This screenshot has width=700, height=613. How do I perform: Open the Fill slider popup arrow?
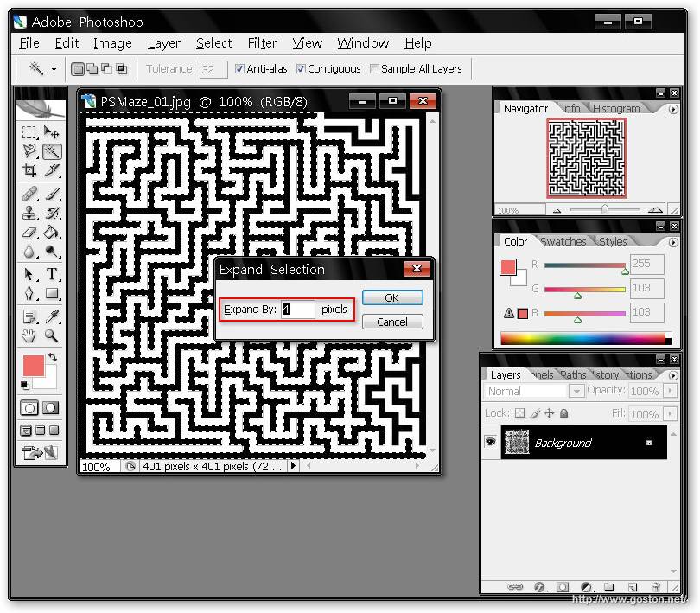[x=669, y=414]
